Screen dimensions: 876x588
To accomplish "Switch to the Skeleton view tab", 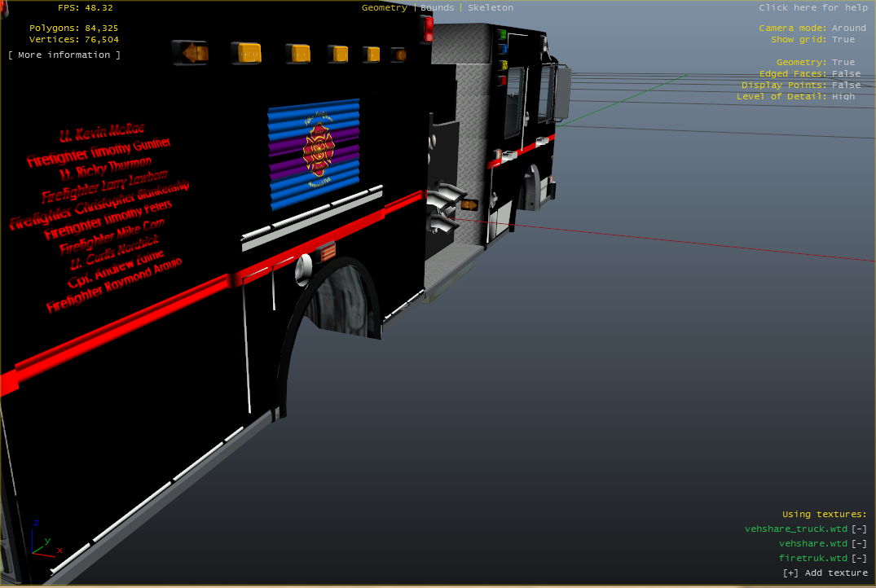I will (490, 7).
